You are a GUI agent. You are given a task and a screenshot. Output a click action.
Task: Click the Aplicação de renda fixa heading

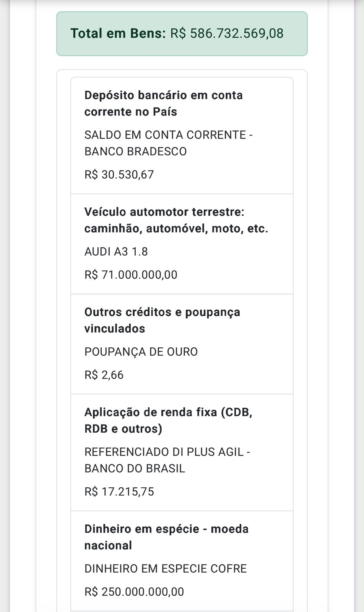168,420
